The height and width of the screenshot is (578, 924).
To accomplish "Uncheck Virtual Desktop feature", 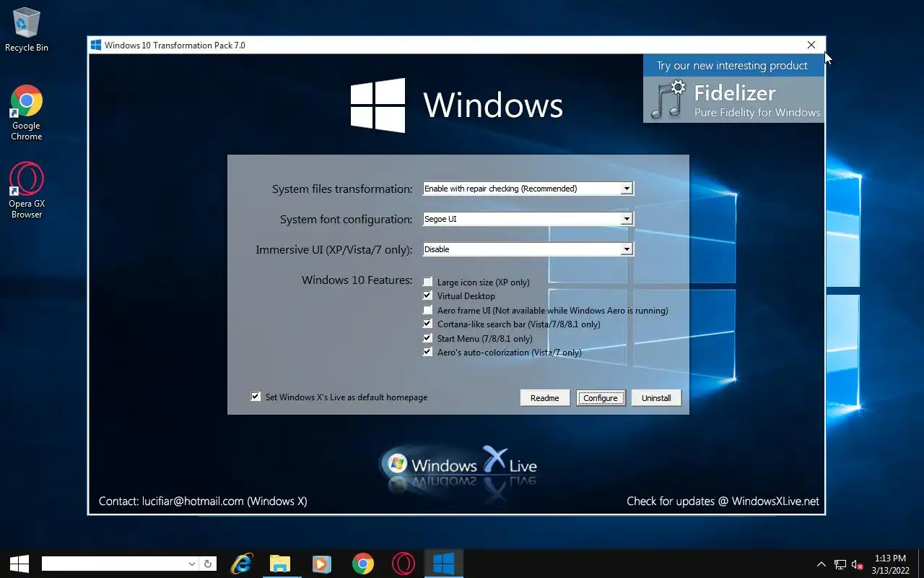I will tap(428, 296).
